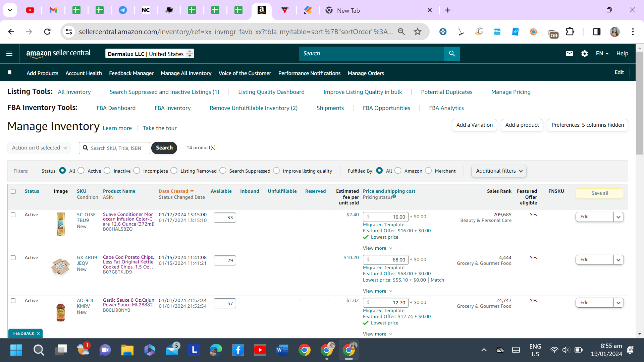Tick the select-all products checkbox
Viewport: 644px width, 362px height.
[x=13, y=191]
